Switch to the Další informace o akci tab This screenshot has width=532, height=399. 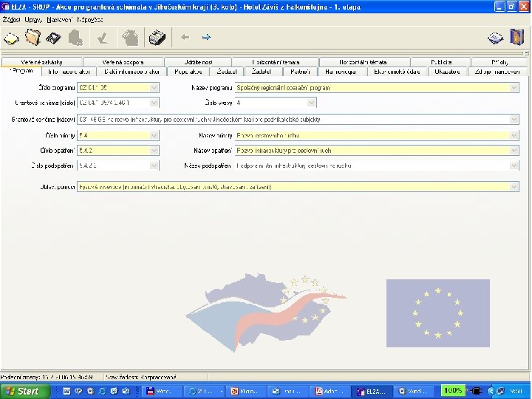click(132, 72)
